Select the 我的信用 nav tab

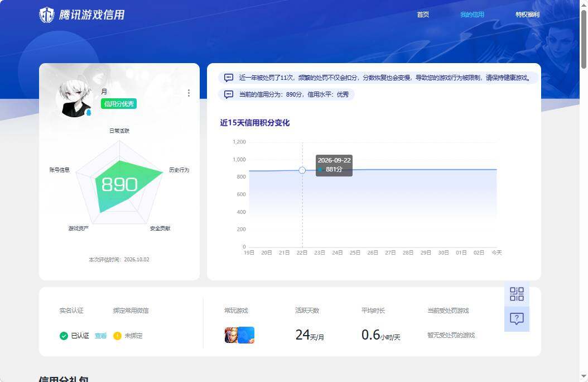click(x=472, y=15)
